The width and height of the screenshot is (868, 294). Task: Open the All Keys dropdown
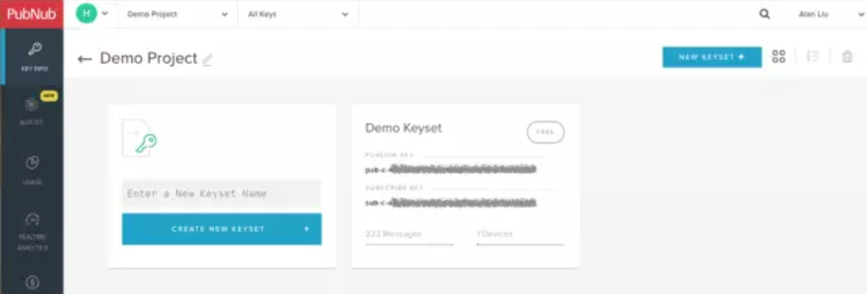(298, 14)
